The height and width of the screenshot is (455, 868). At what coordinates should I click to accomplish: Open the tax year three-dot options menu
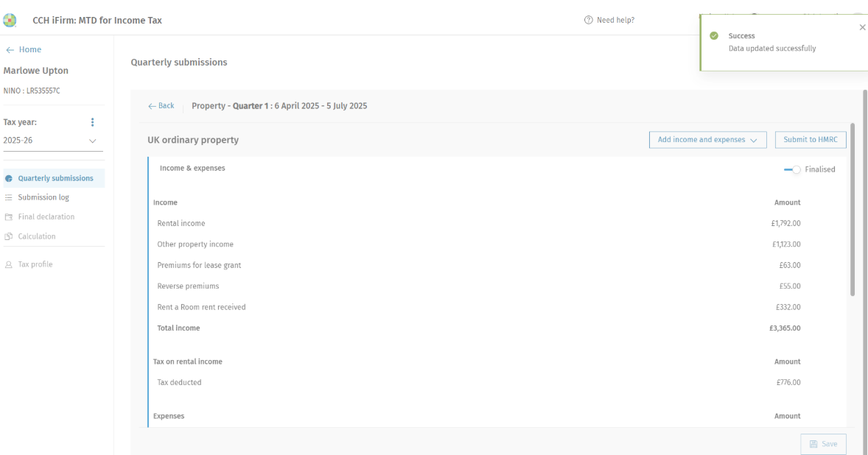coord(92,122)
